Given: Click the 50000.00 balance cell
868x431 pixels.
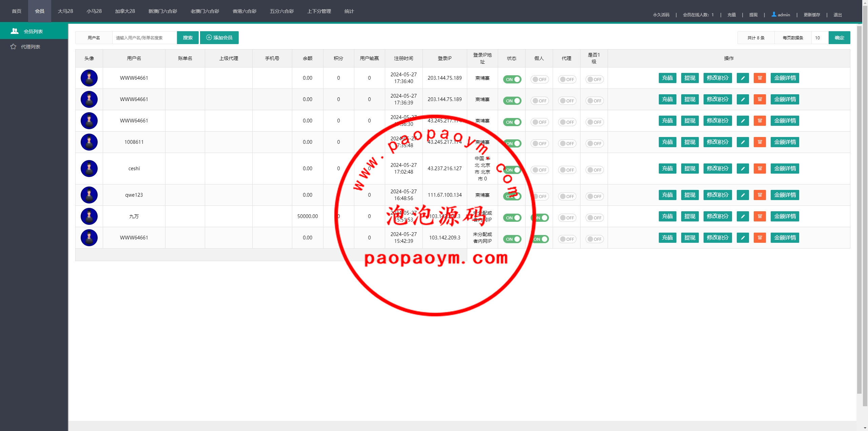Looking at the screenshot, I should point(308,216).
